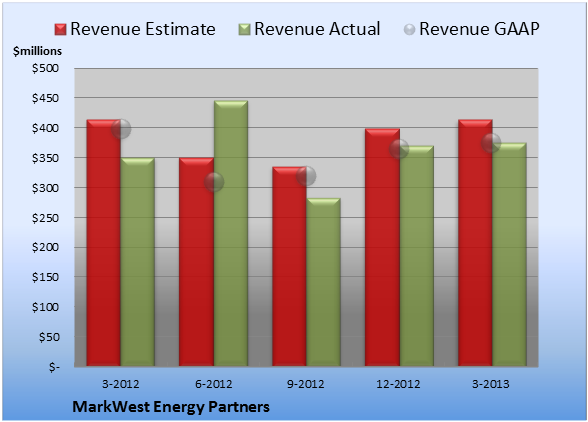Select the green actual bar for 9-2012
Image resolution: width=588 pixels, height=422 pixels.
pyautogui.click(x=323, y=282)
